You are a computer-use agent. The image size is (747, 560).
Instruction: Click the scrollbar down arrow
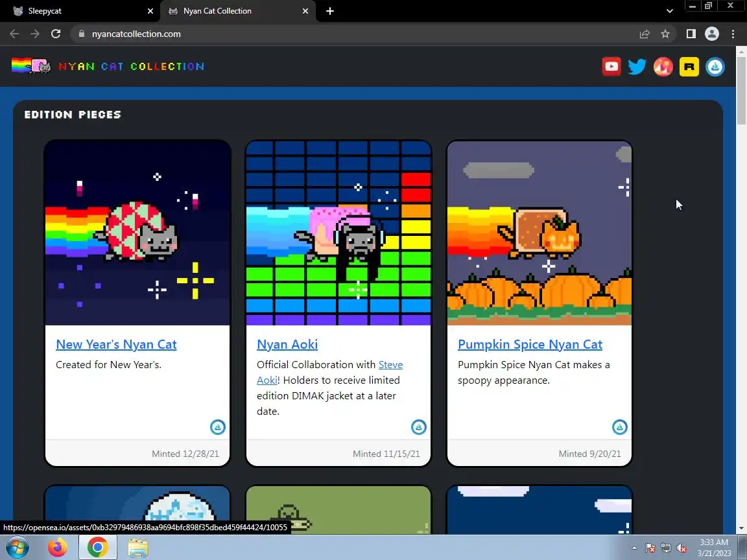(741, 528)
